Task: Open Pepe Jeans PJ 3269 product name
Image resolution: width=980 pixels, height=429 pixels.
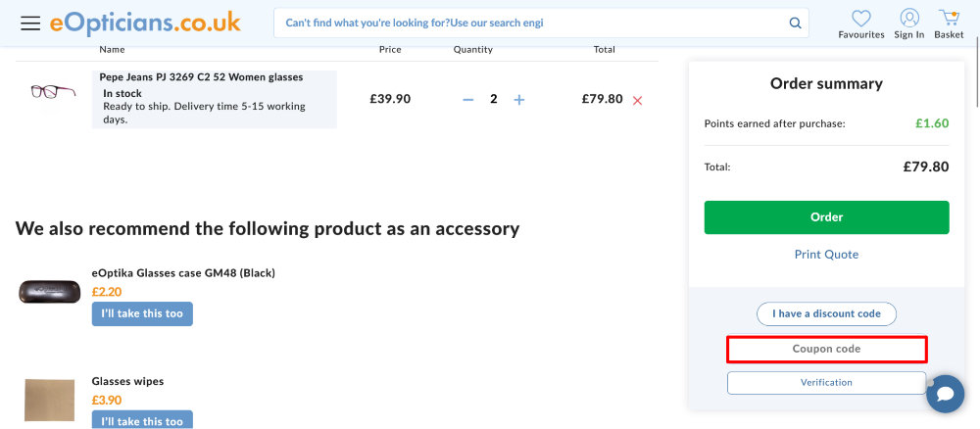Action: coord(201,77)
